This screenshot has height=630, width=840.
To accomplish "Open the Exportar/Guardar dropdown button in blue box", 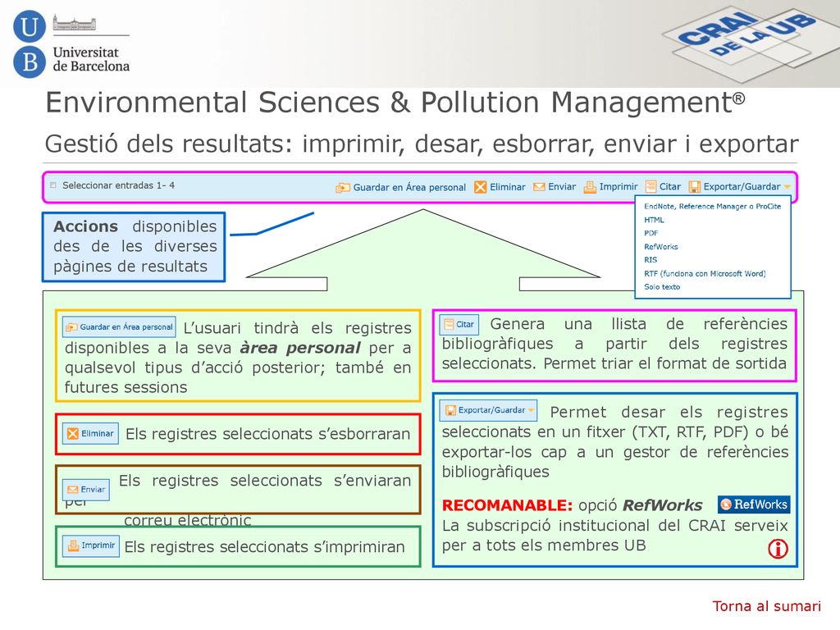I will click(x=489, y=410).
